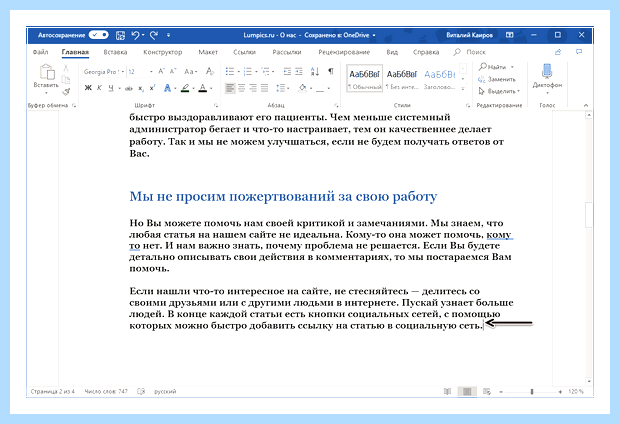Open the Comments icon
This screenshot has height=424, width=620.
pyautogui.click(x=579, y=52)
